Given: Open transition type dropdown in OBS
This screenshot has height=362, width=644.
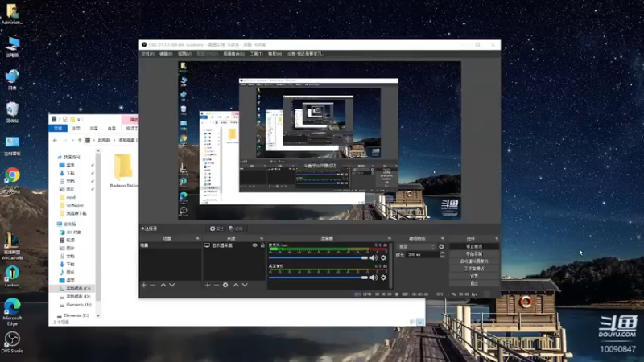Looking at the screenshot, I should point(416,247).
